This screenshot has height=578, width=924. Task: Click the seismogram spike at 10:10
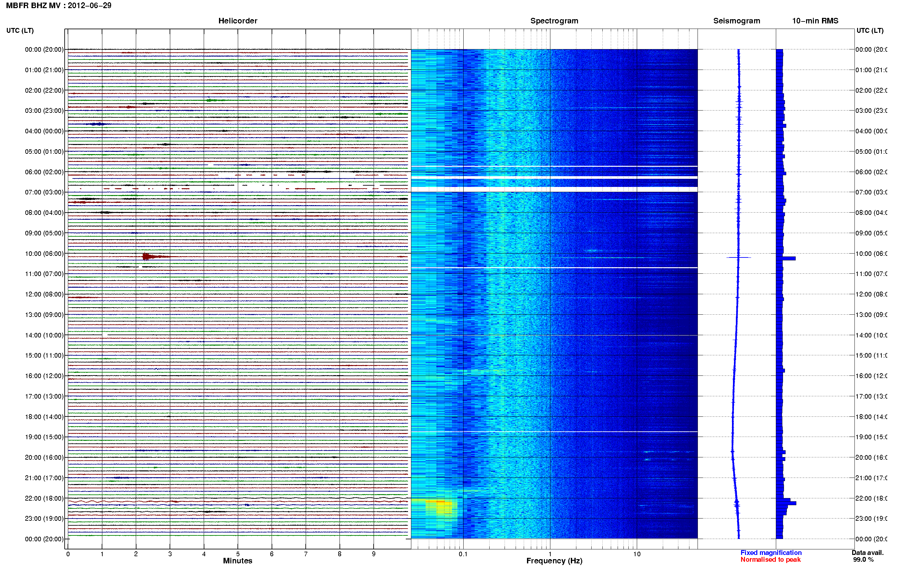point(738,258)
